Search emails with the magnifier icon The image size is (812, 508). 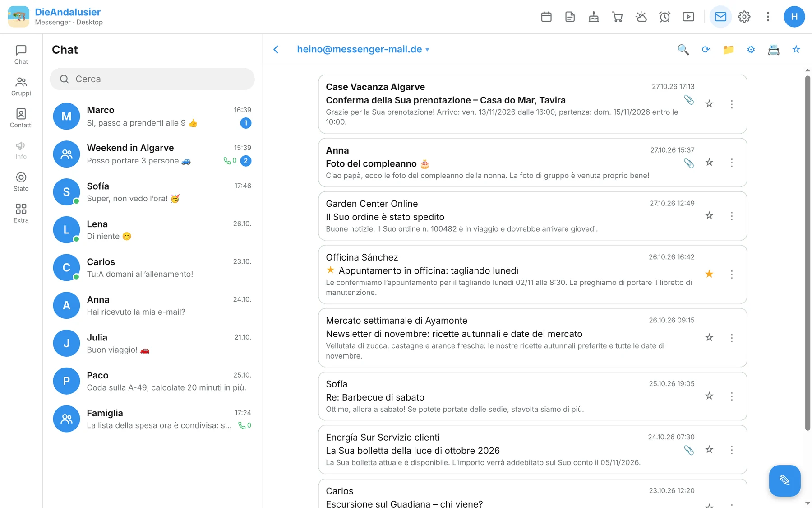click(683, 50)
